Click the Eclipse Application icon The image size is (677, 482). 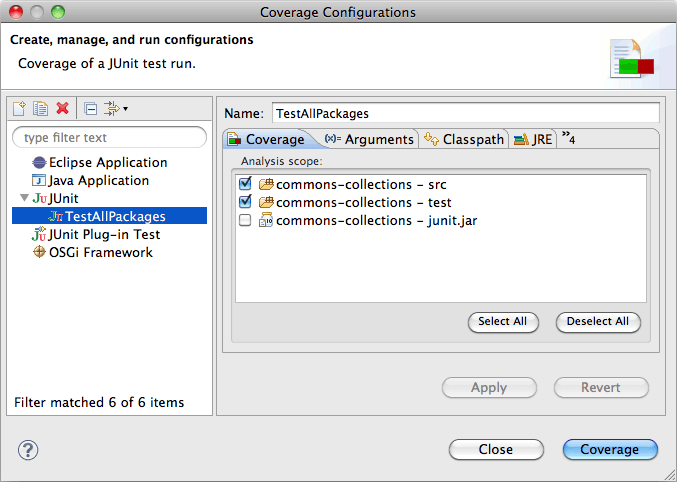[x=39, y=162]
